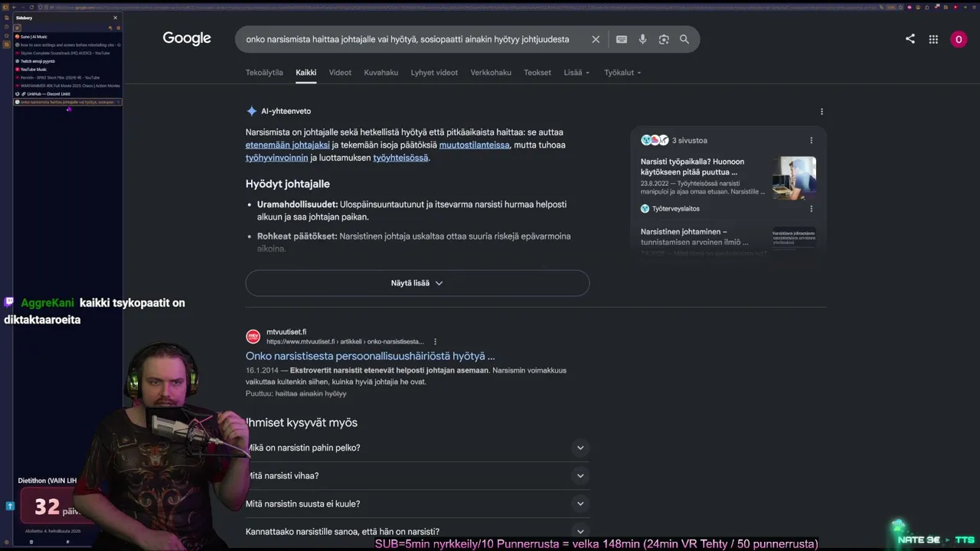This screenshot has width=980, height=551.
Task: Open the 'työyhteisössä' link
Action: click(400, 158)
